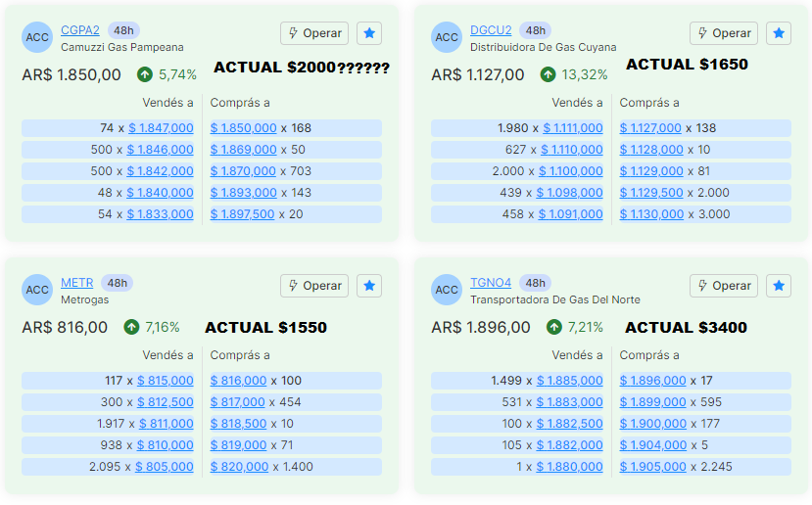Screen dimensions: 812x505
Task: Choose buy price $ 1.129,500 x 2.000
Action: [x=651, y=193]
